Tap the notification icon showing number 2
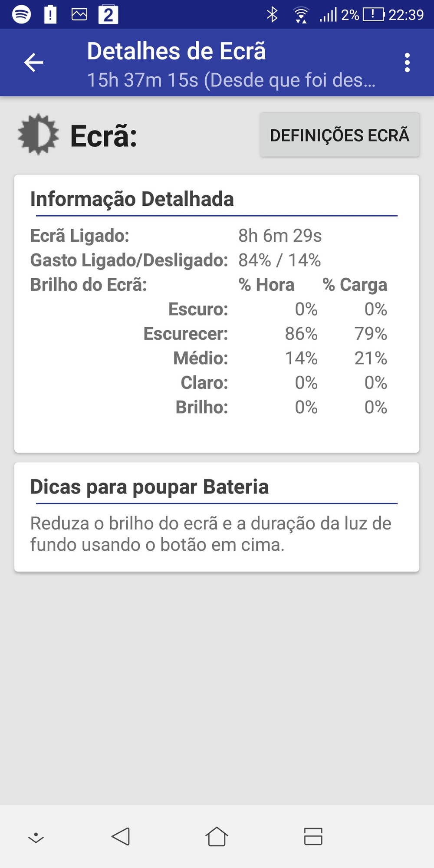Image resolution: width=434 pixels, height=868 pixels. pyautogui.click(x=108, y=15)
